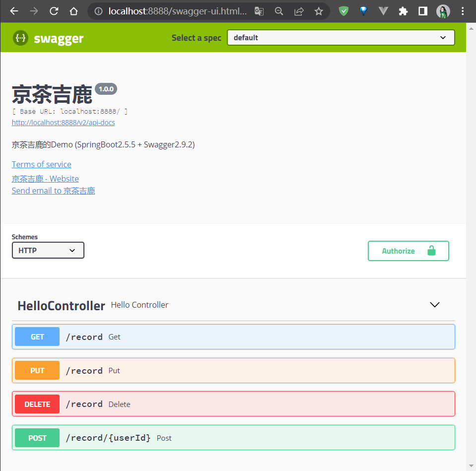Click the Base URL text
The image size is (476, 471).
coord(70,111)
